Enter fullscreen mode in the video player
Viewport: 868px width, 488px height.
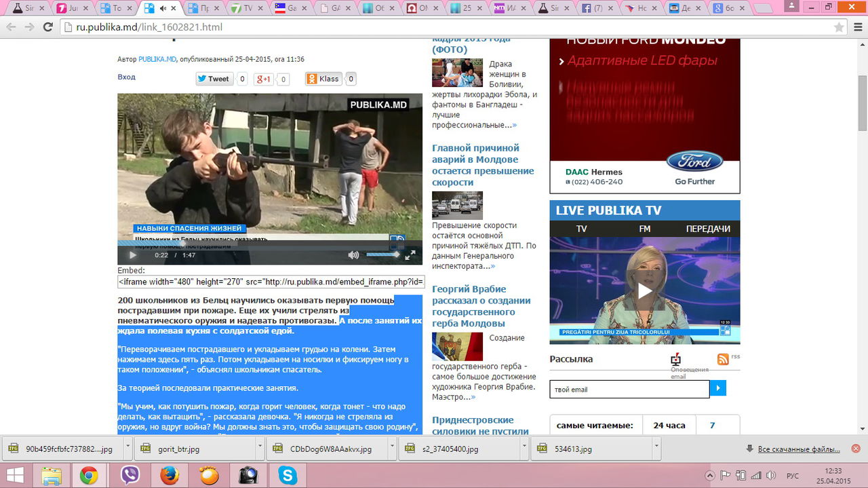click(410, 255)
